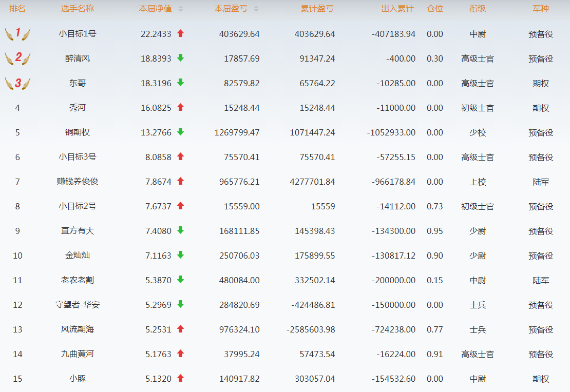Sort by 本届盈亏 using its sort arrows

256,9
